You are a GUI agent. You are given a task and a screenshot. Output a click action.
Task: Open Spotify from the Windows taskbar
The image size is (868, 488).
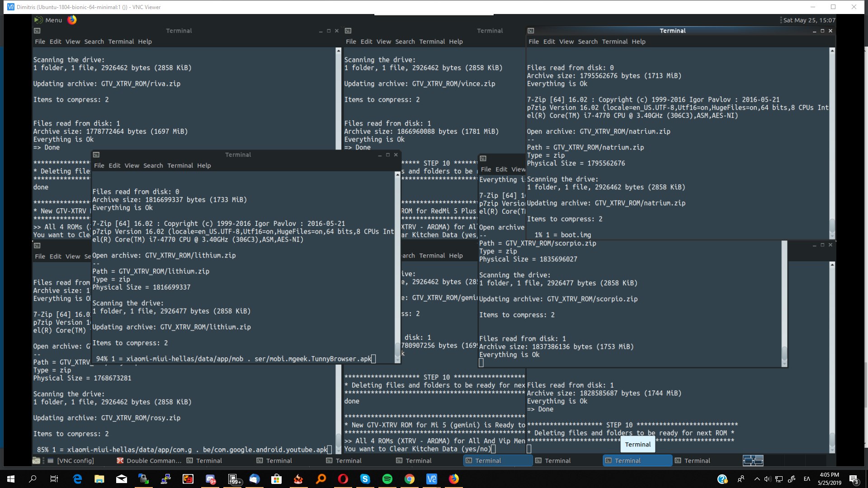387,479
